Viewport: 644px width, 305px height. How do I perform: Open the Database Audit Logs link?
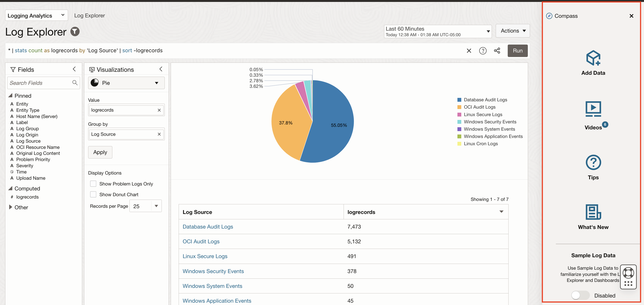(208, 227)
